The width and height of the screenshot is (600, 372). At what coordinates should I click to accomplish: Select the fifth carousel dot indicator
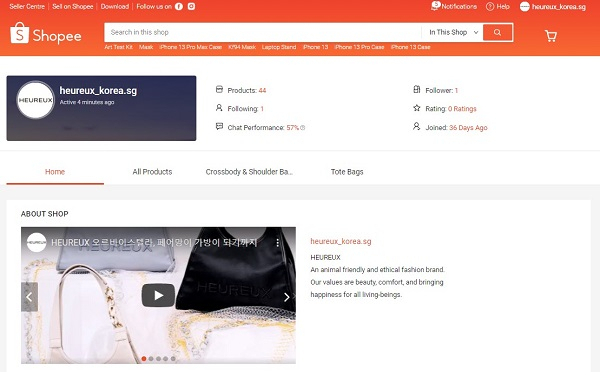pos(173,359)
